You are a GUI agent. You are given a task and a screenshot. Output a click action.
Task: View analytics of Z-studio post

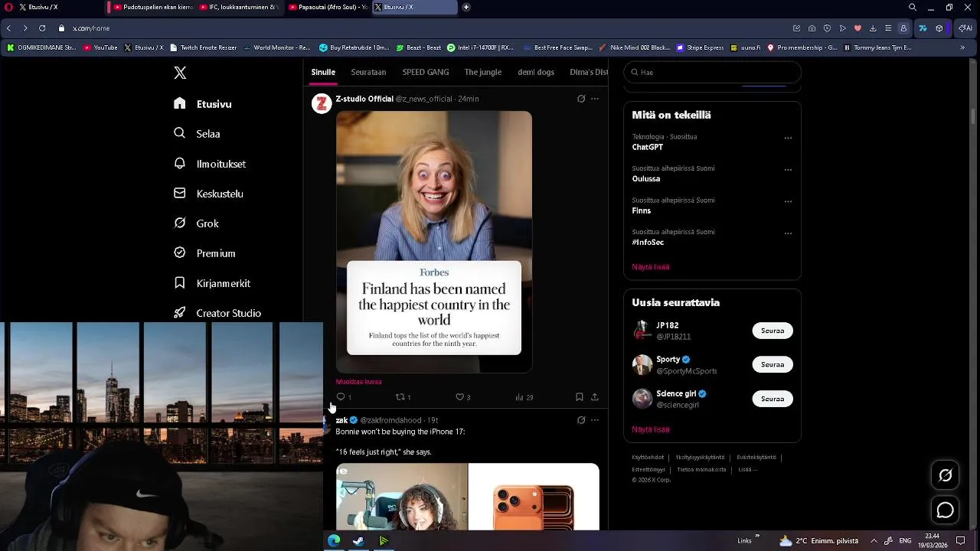tap(520, 397)
